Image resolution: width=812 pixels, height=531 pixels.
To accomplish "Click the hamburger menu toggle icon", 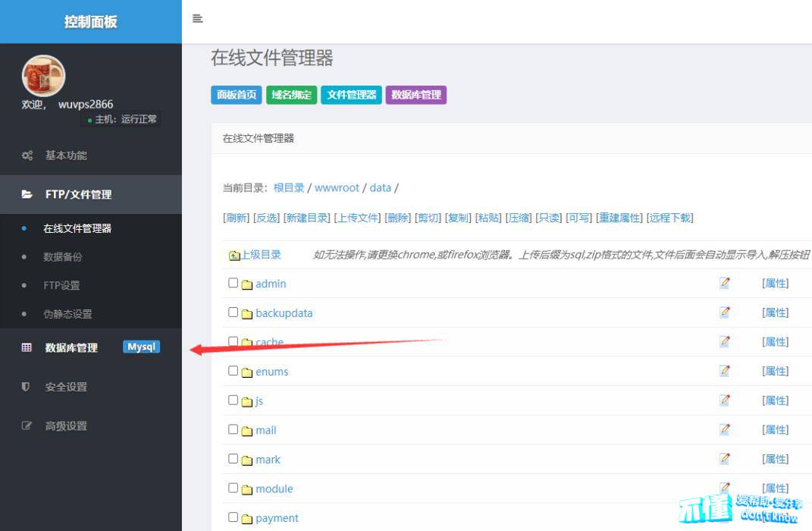I will 197,19.
